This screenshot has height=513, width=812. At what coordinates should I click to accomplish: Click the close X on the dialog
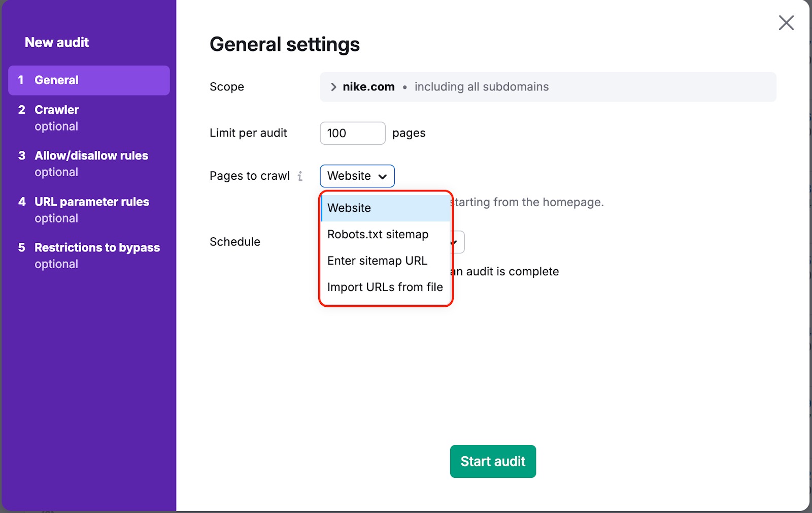coord(786,23)
